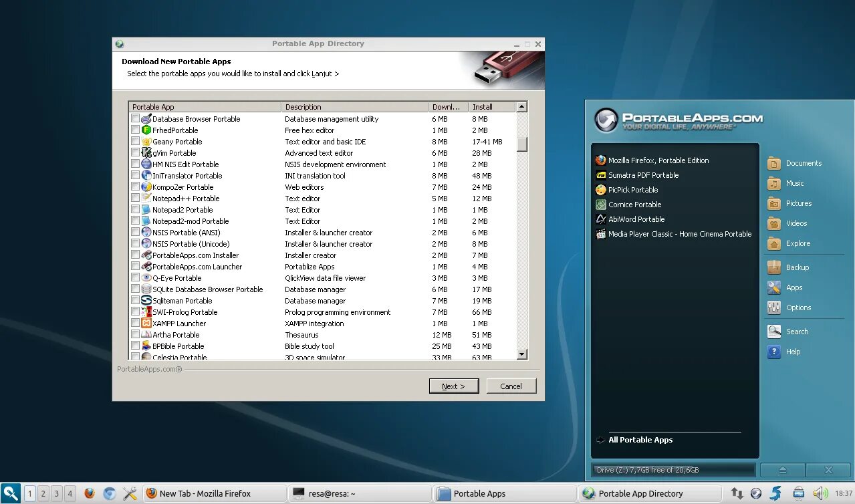Click the list scrollbar up arrow
Image resolution: width=855 pixels, height=504 pixels.
[x=522, y=107]
